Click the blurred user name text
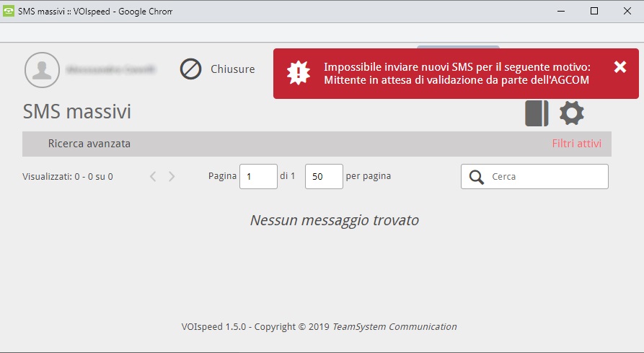Viewport: 644px width, 353px height. [x=110, y=69]
